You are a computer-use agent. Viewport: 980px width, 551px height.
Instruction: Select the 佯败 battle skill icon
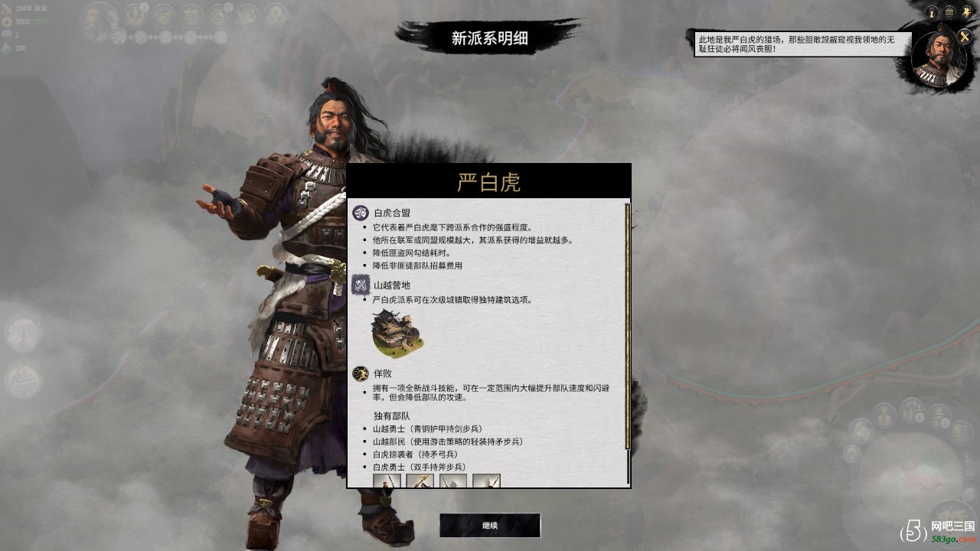point(360,374)
